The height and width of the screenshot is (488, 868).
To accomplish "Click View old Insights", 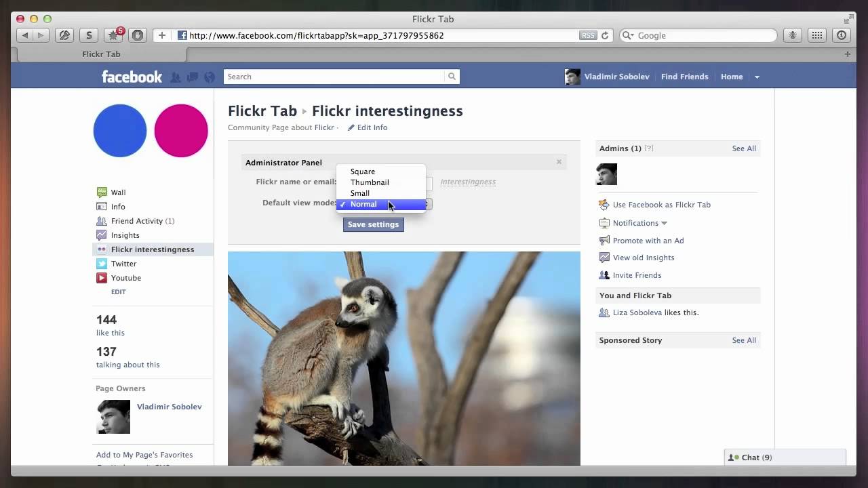I will coord(644,258).
